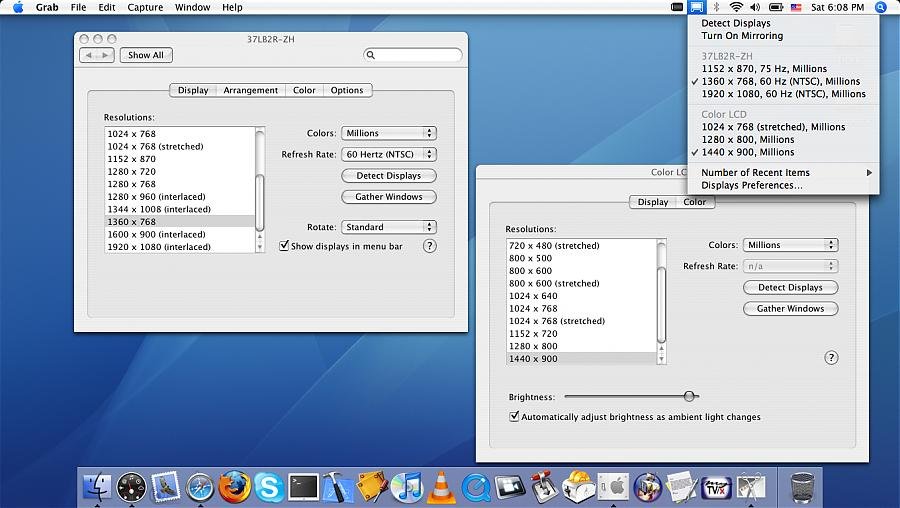Open Firefox from the dock

pos(234,487)
